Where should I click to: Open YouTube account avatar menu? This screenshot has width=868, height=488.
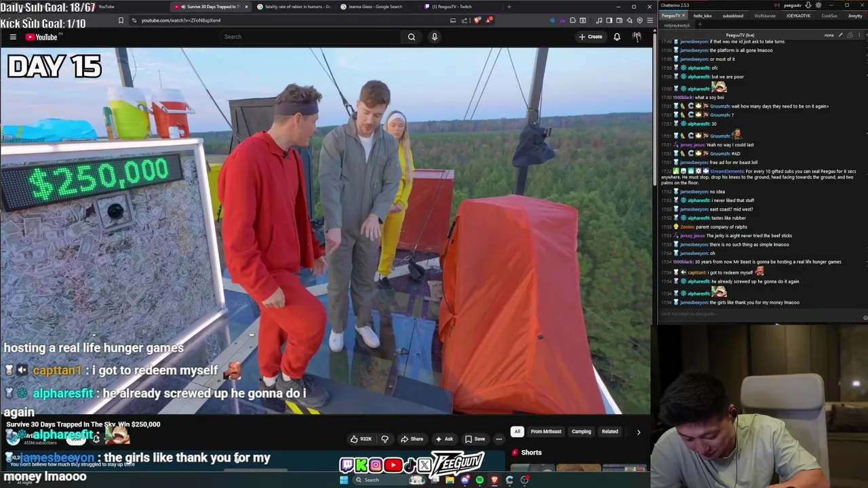pos(637,37)
